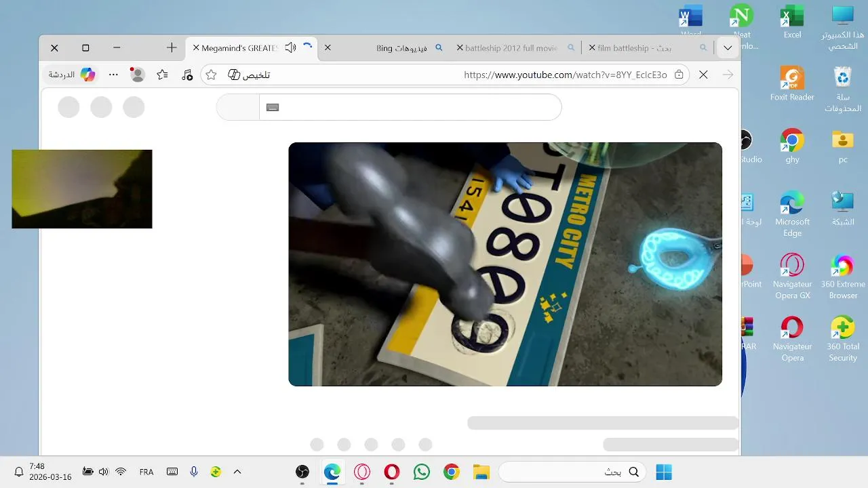The height and width of the screenshot is (488, 868).
Task: Click the microphone tray icon
Action: (x=194, y=472)
